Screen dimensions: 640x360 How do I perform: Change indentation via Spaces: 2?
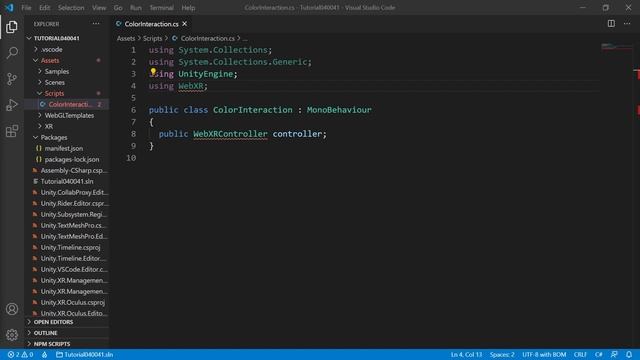pyautogui.click(x=502, y=354)
